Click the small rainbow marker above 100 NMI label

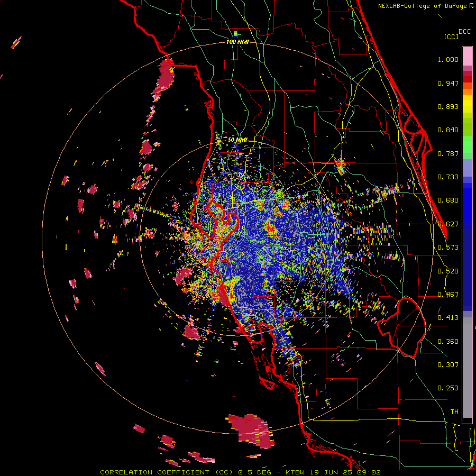pyautogui.click(x=235, y=34)
